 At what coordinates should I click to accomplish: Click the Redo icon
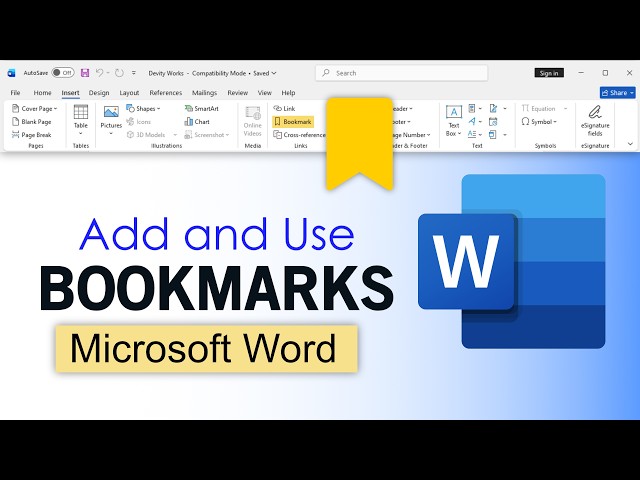pos(119,73)
